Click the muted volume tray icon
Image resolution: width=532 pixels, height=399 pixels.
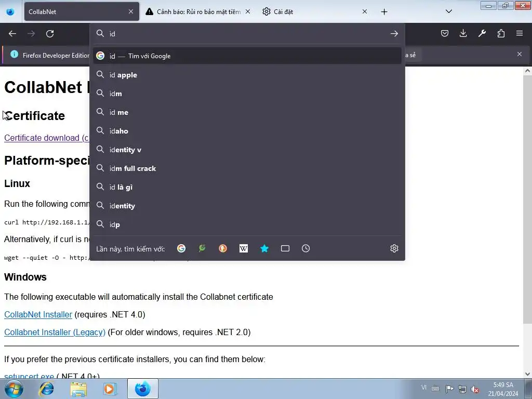coord(475,389)
